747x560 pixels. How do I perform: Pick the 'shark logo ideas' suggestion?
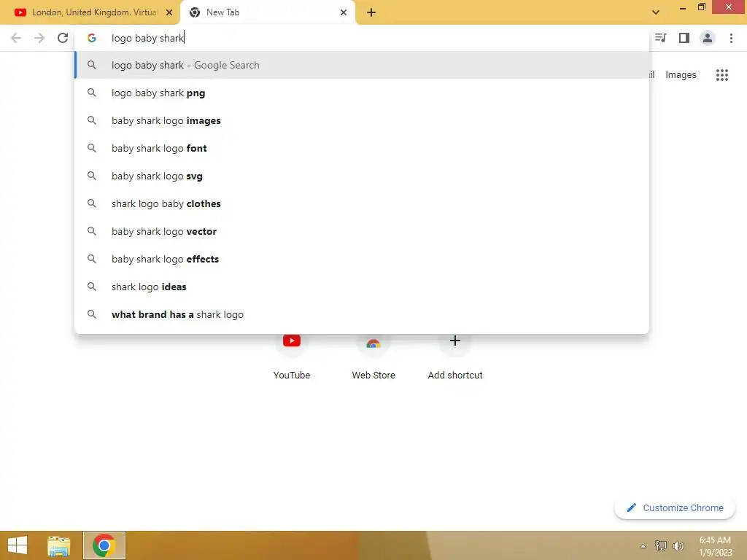coord(362,287)
